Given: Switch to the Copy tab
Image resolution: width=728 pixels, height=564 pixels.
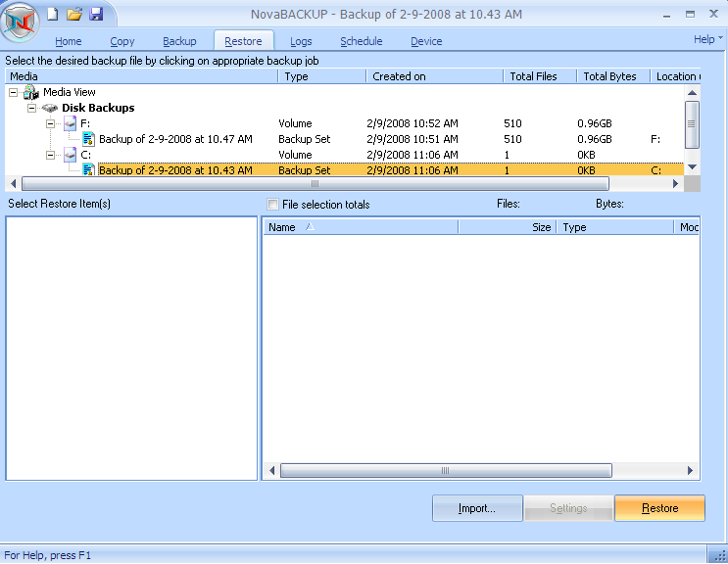Looking at the screenshot, I should 122,41.
